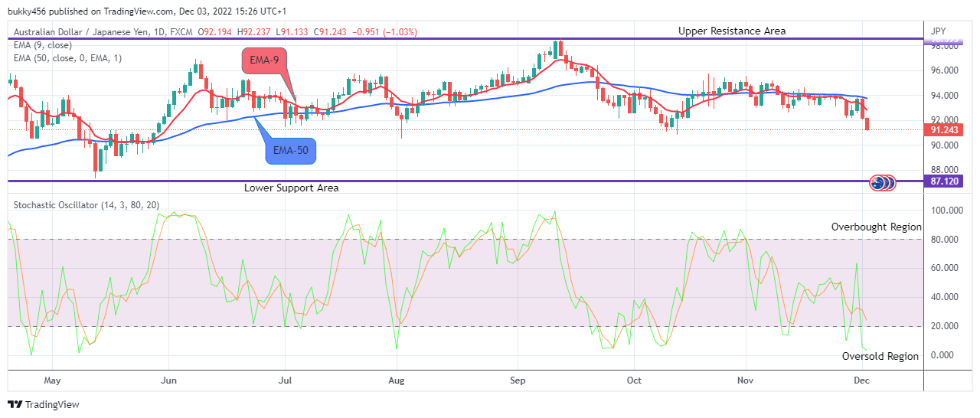Click the last red candle near 91.243

pos(867,124)
